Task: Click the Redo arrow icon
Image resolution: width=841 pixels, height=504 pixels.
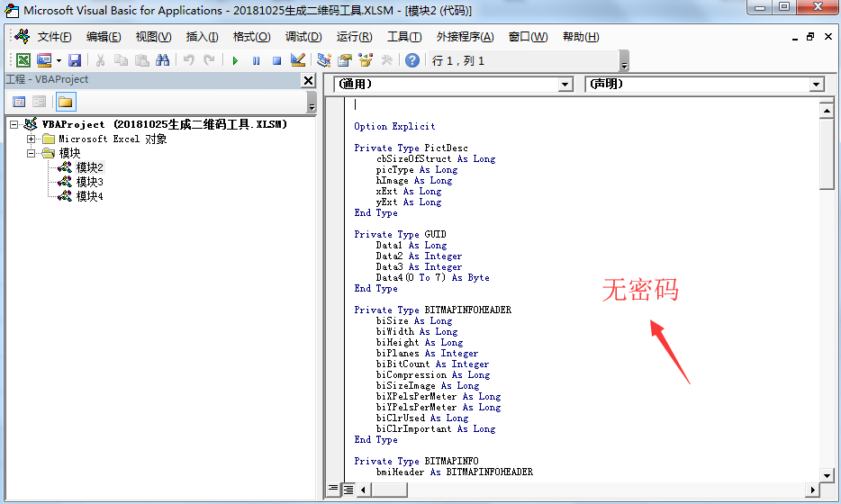Action: point(209,60)
